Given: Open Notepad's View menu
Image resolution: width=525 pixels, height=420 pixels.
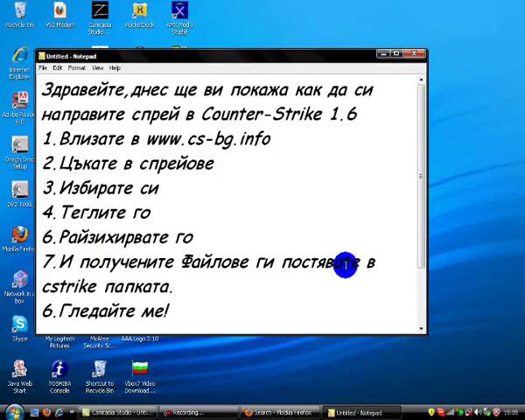Looking at the screenshot, I should tap(98, 67).
